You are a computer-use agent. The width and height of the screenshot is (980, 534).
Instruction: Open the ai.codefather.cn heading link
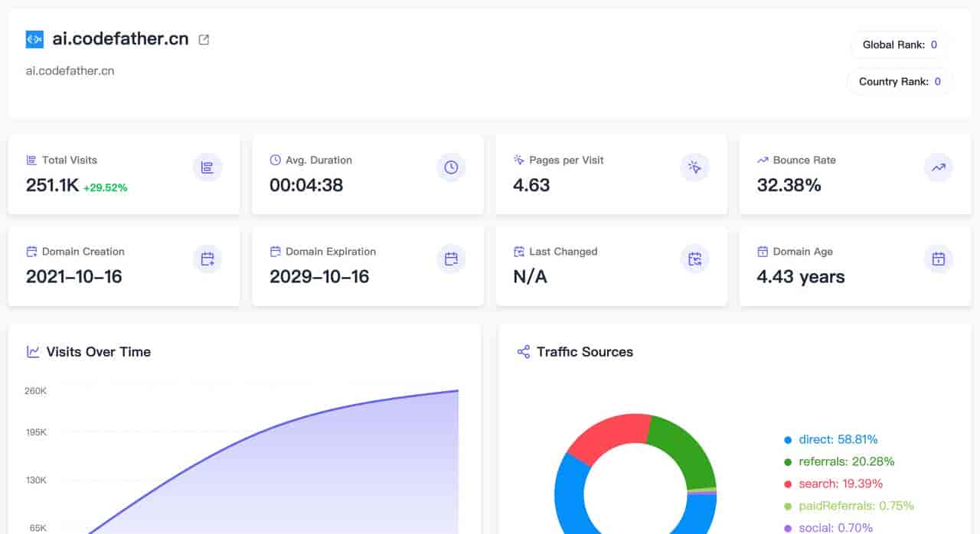[x=120, y=39]
